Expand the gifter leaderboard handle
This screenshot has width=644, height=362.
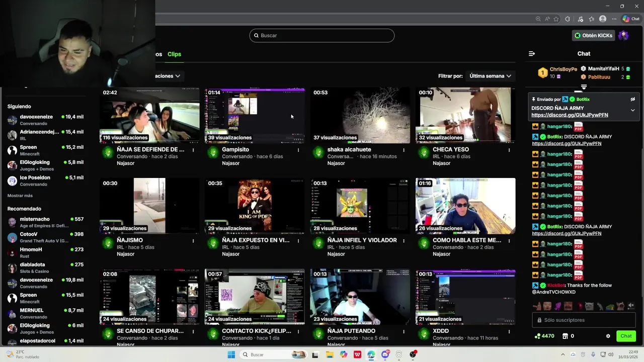(x=584, y=87)
